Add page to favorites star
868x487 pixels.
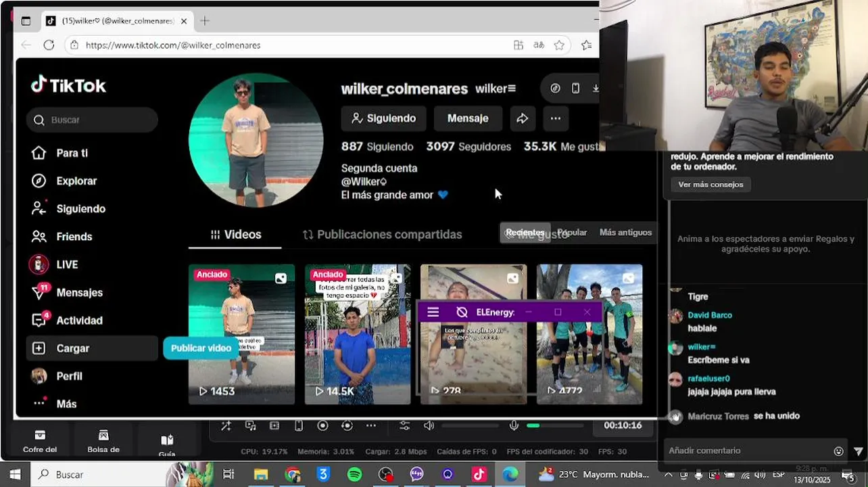(x=559, y=45)
